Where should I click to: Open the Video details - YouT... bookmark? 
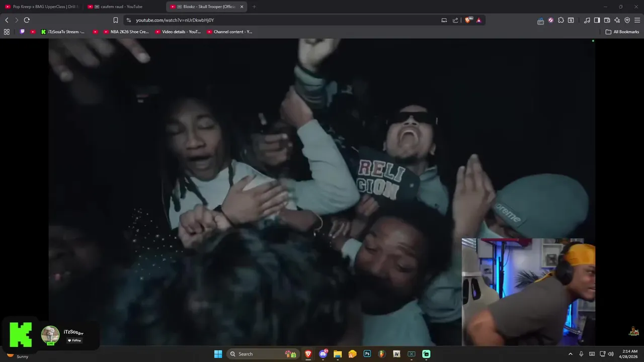(x=178, y=32)
